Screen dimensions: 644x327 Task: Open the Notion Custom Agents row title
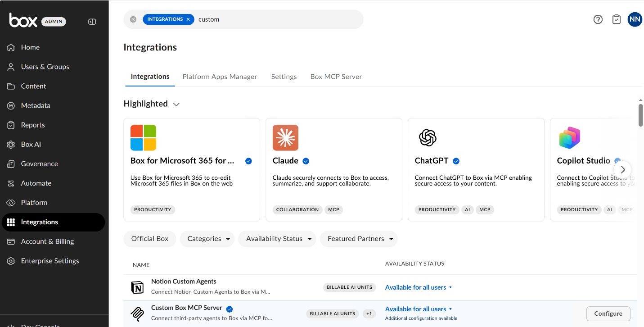point(184,282)
